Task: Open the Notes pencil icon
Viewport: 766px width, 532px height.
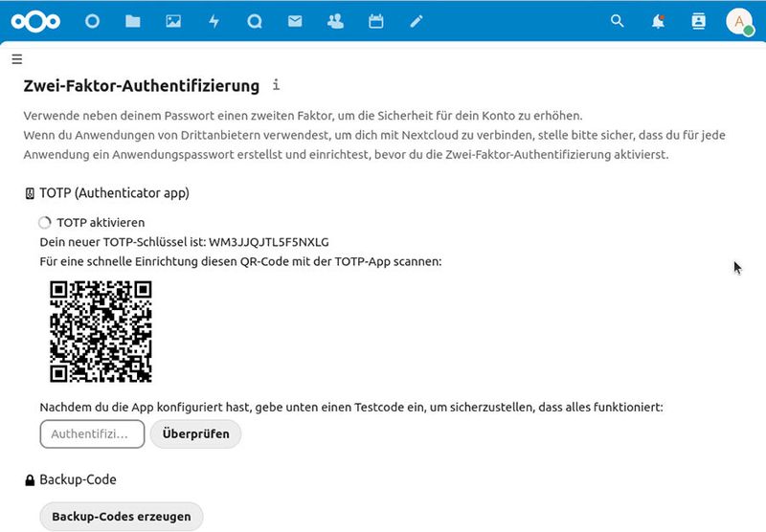Action: tap(417, 21)
